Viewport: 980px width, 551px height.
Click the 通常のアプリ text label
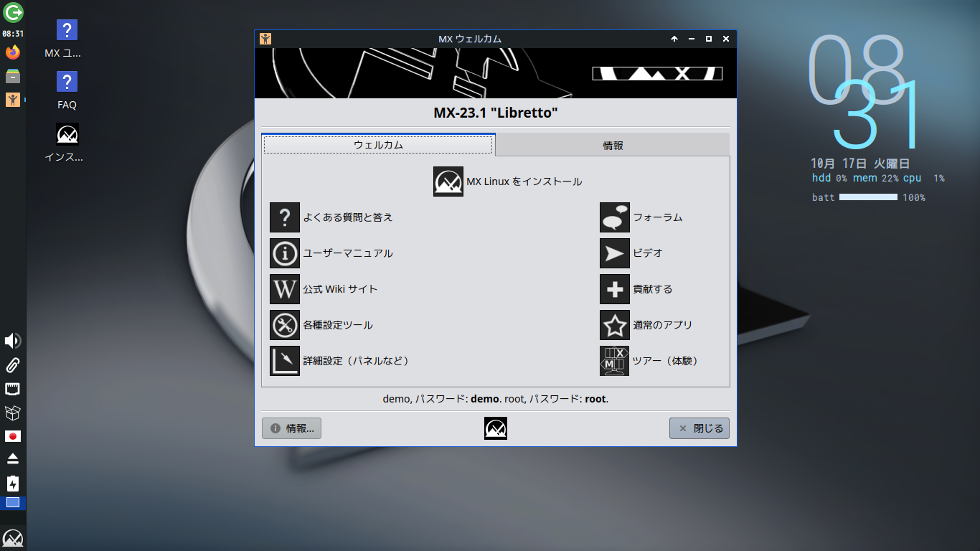pyautogui.click(x=663, y=325)
